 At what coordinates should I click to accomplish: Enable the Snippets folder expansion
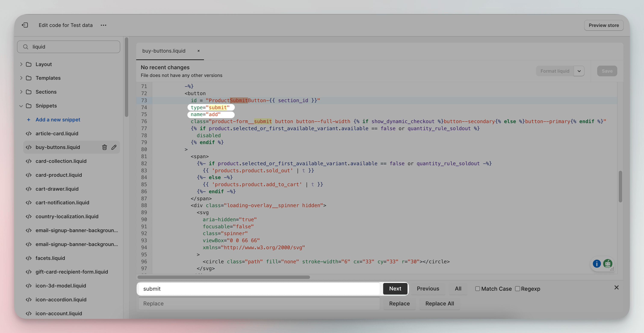click(21, 106)
